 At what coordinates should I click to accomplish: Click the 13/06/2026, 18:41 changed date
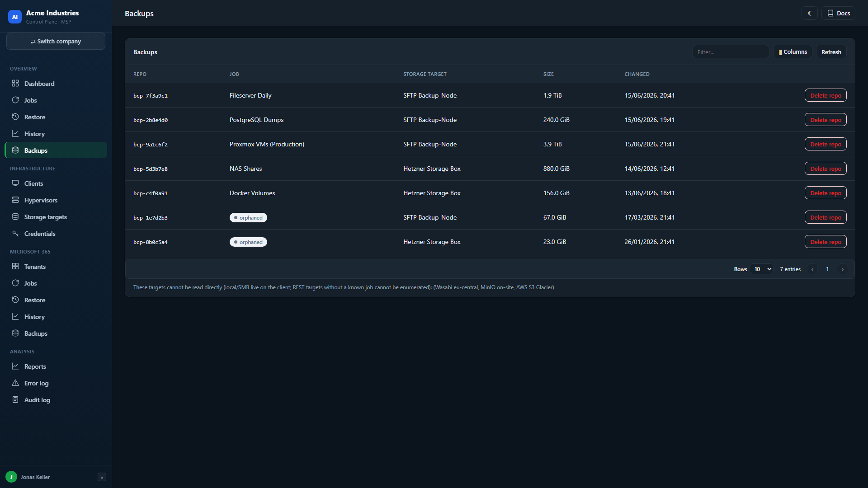[649, 193]
